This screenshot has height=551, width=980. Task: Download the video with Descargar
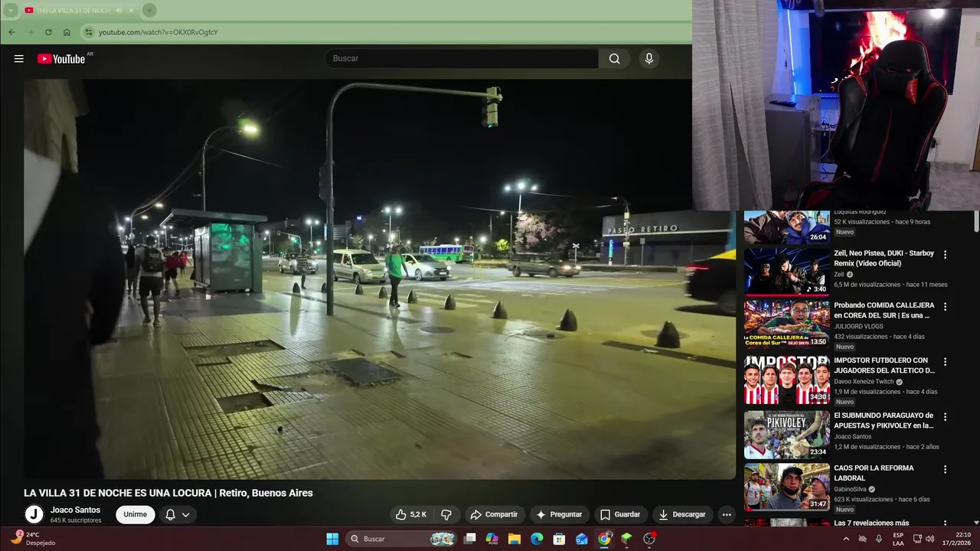coord(682,514)
